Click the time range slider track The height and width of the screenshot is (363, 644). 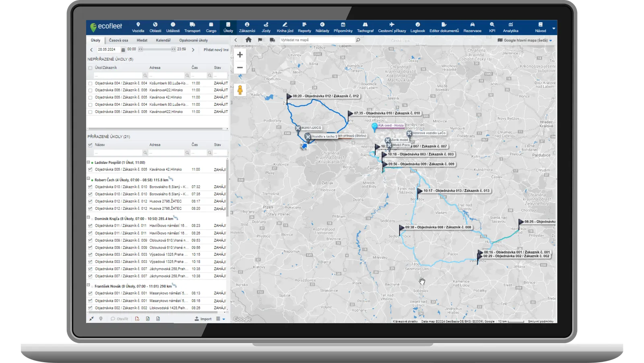coord(157,49)
